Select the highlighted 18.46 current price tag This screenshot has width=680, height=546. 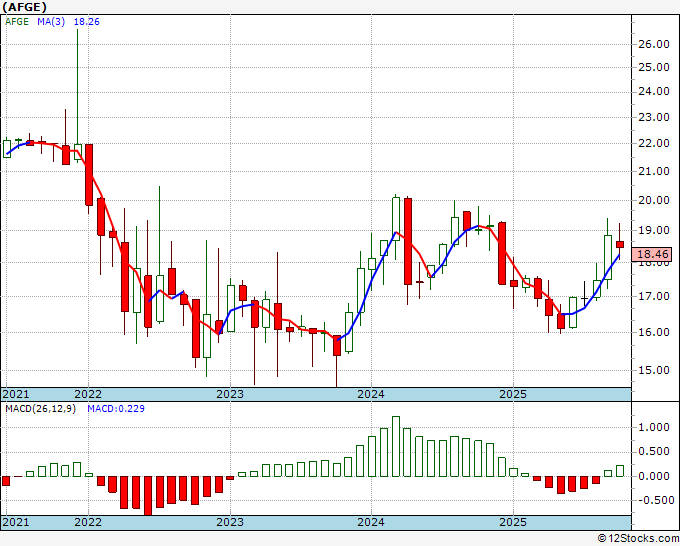[651, 255]
